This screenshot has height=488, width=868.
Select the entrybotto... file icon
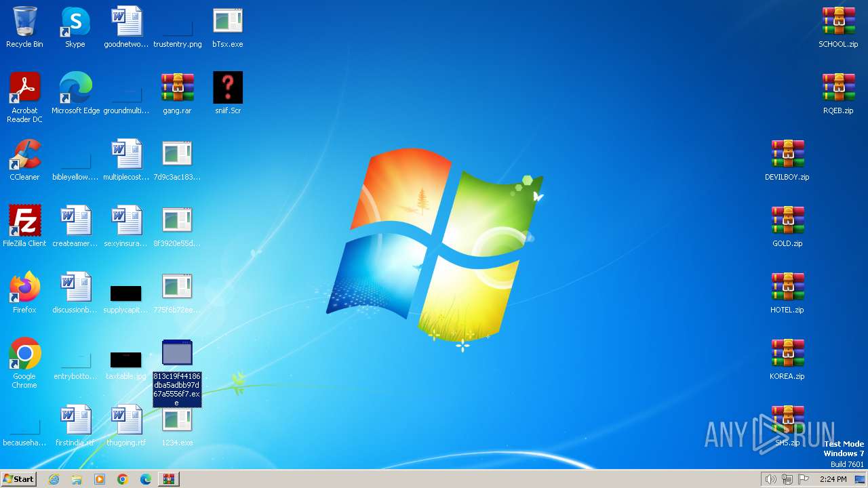pos(75,359)
